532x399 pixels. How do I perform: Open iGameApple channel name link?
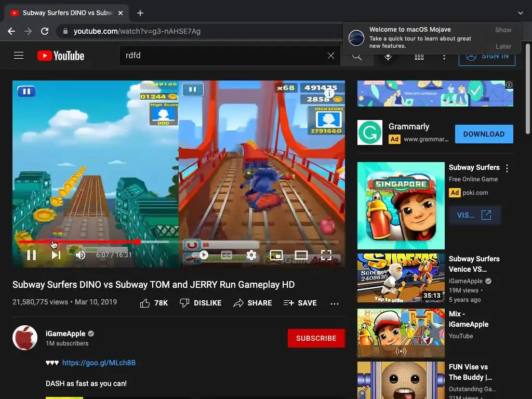[x=65, y=334]
